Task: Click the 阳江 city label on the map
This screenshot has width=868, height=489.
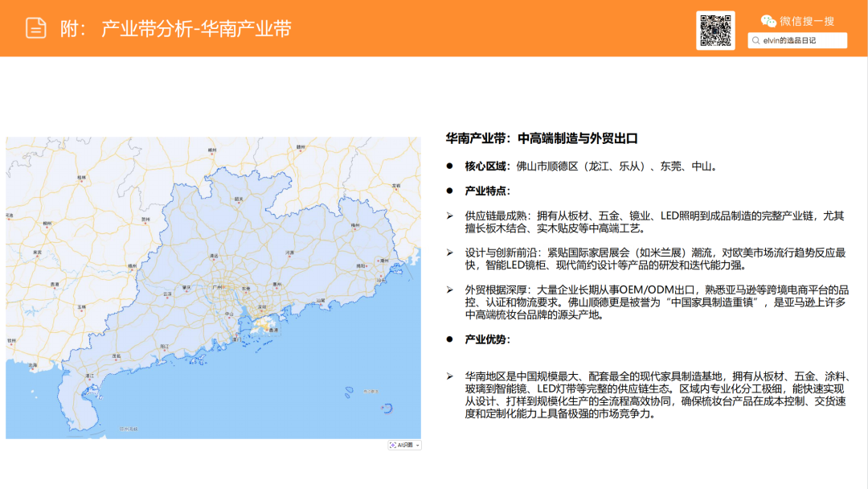Action: 164,346
